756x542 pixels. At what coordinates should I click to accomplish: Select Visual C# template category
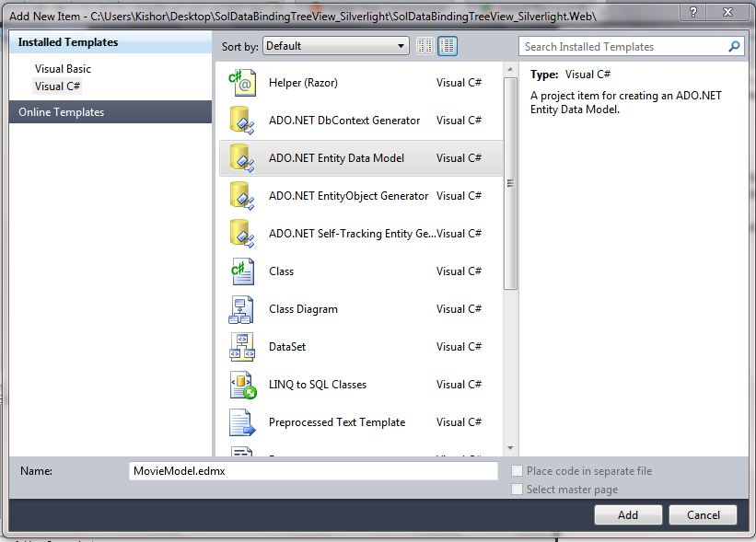57,86
